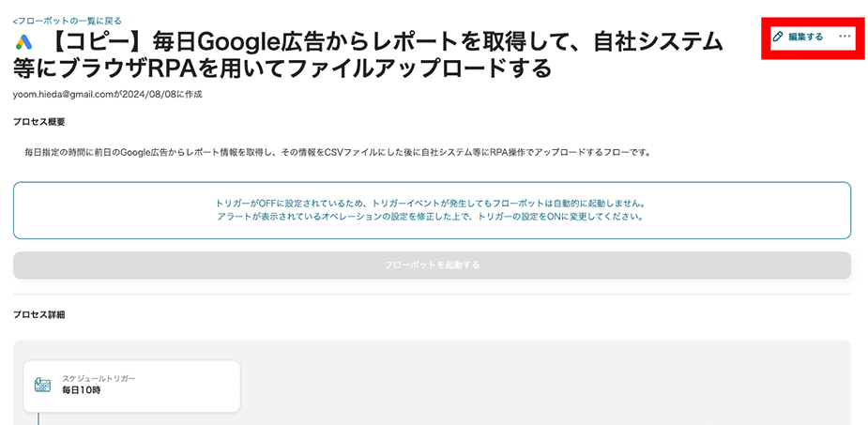
Task: Open the three-dots more options menu
Action: (x=845, y=37)
